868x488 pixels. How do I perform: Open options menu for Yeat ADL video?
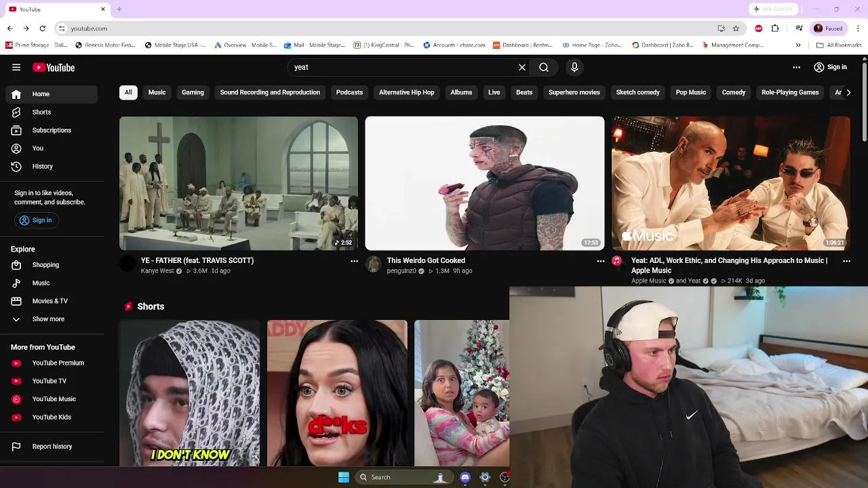(x=846, y=261)
